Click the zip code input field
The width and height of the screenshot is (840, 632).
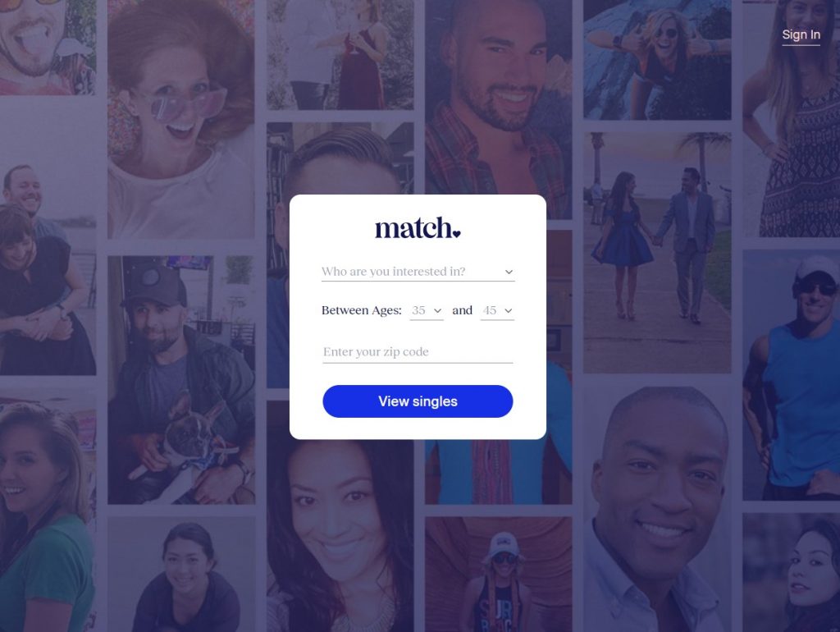(x=418, y=352)
